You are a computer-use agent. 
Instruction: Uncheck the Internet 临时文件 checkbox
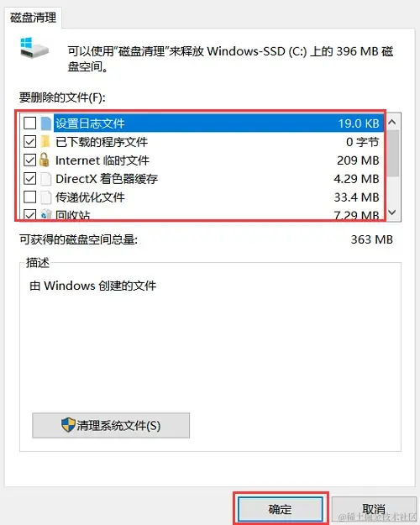point(29,160)
